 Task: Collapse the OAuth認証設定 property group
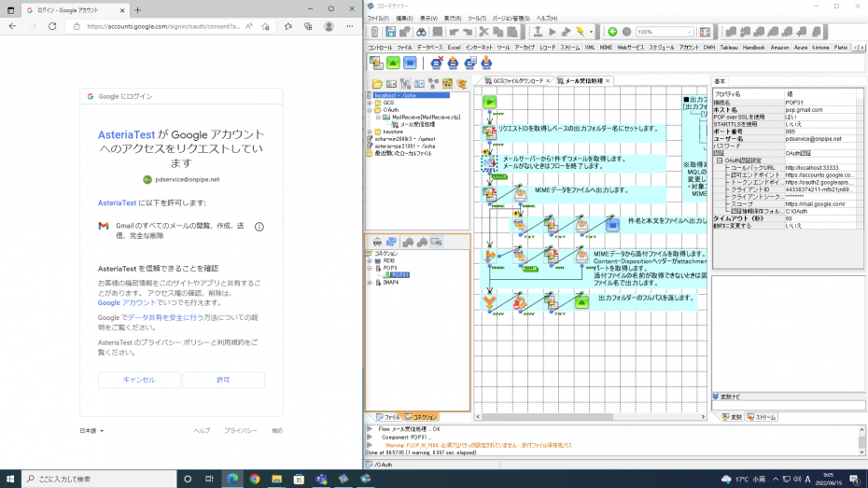[x=720, y=160]
